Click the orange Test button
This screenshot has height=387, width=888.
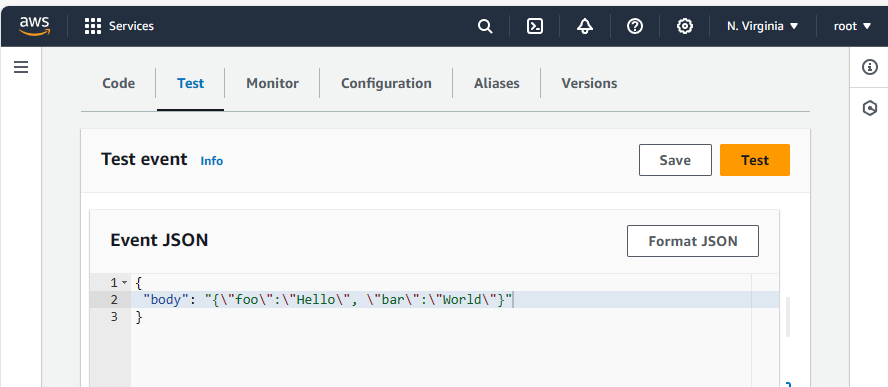coord(755,160)
